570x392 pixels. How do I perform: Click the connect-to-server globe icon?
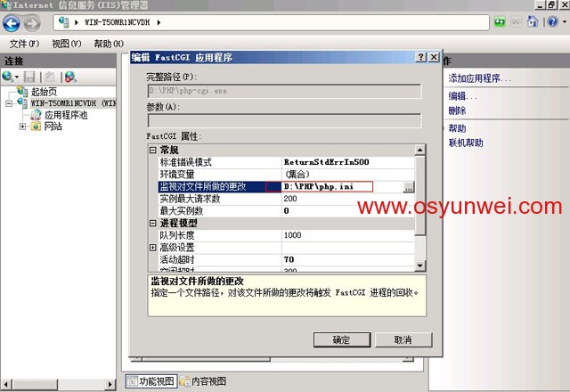point(9,78)
